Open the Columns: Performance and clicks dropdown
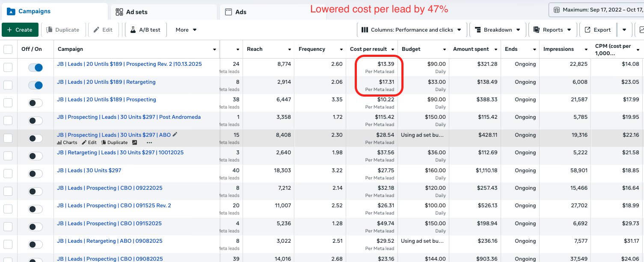Screen dimensions: 644x262 point(411,30)
